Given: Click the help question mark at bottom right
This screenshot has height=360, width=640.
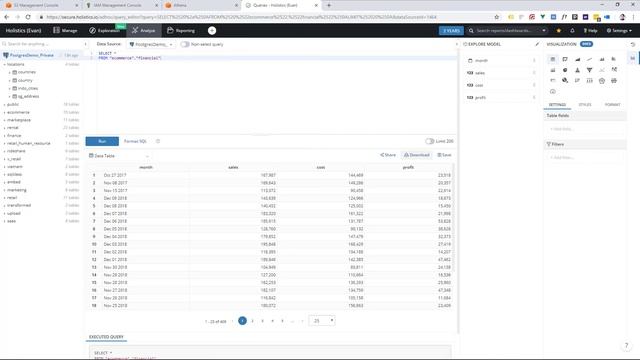Looking at the screenshot, I should [x=627, y=345].
